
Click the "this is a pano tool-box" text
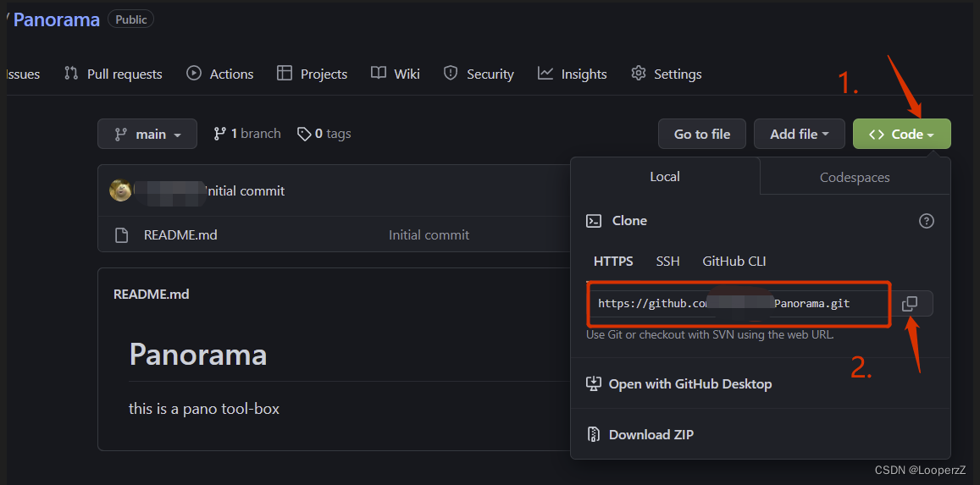coord(204,410)
